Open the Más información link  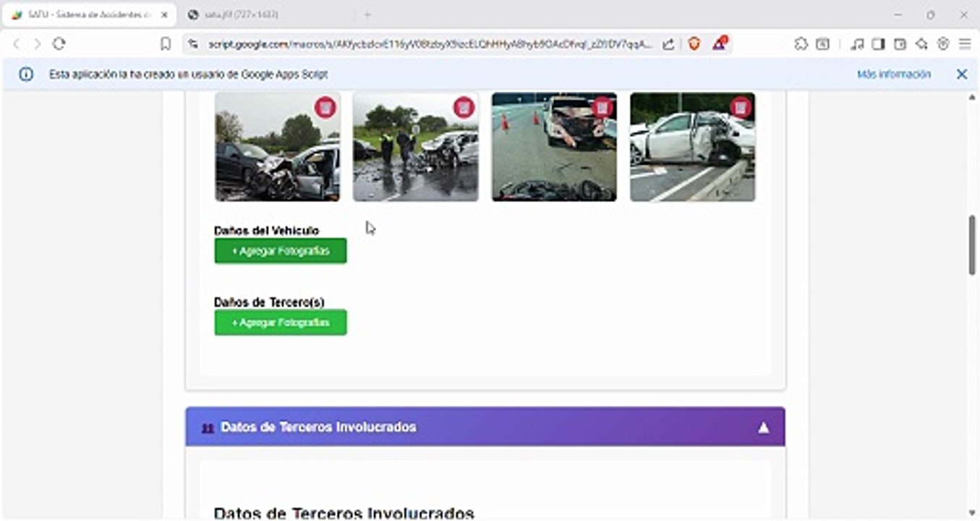tap(894, 75)
